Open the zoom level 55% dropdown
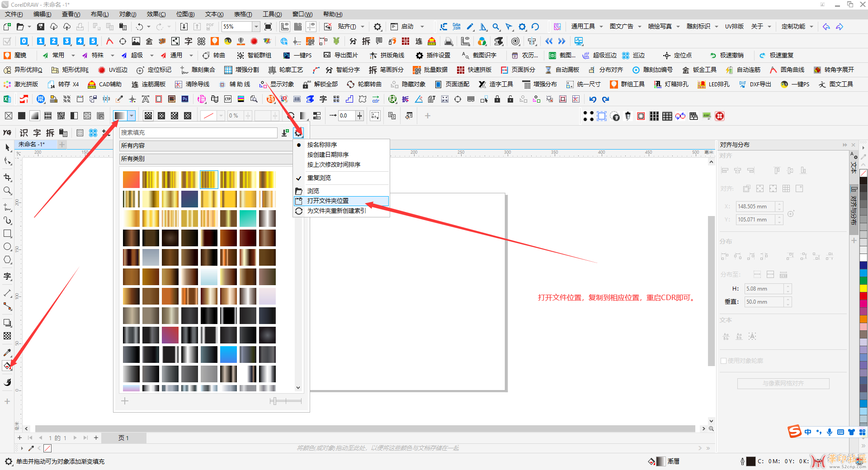 click(x=256, y=27)
